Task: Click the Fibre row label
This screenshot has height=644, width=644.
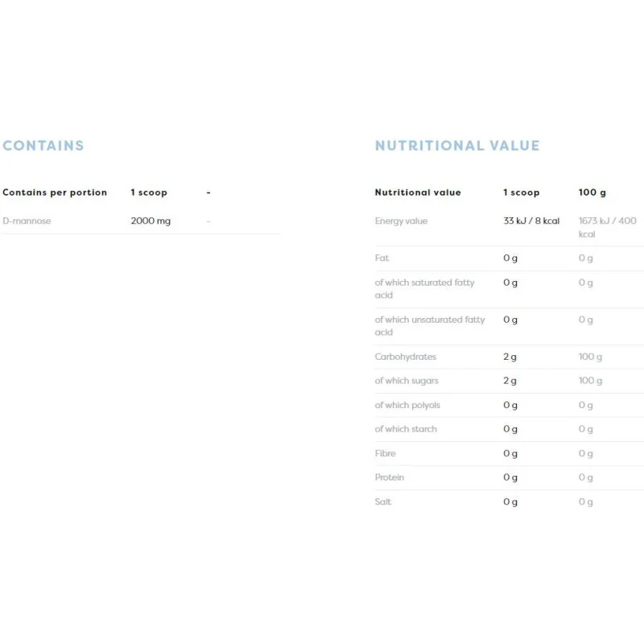Action: point(386,453)
